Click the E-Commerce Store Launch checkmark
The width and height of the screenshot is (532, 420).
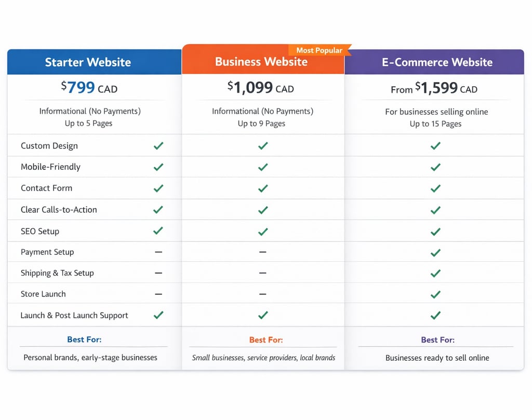tap(435, 294)
